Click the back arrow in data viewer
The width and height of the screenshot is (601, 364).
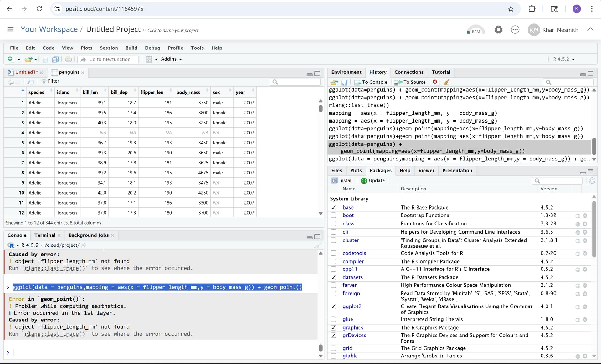[x=10, y=82]
